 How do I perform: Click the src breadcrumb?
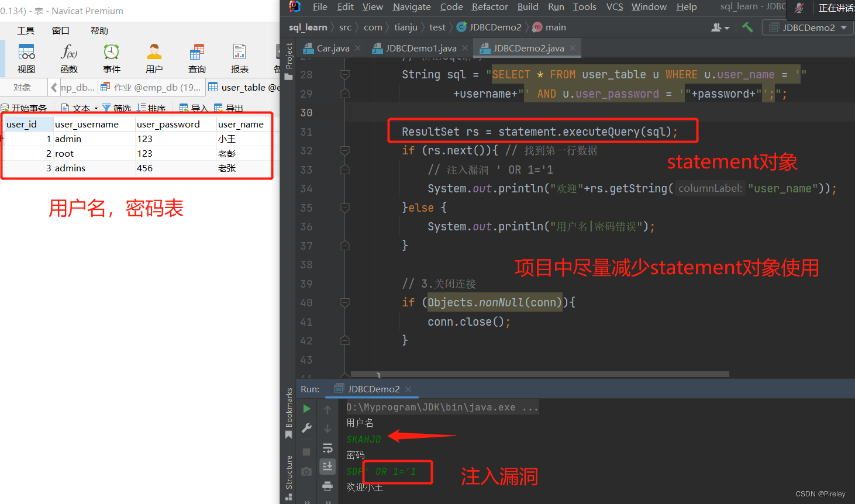click(x=345, y=27)
